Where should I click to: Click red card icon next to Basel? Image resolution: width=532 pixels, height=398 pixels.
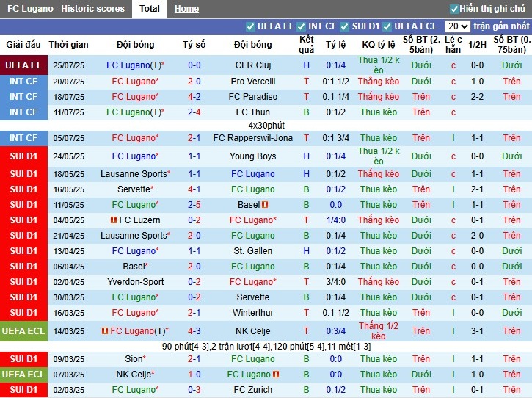pos(265,205)
